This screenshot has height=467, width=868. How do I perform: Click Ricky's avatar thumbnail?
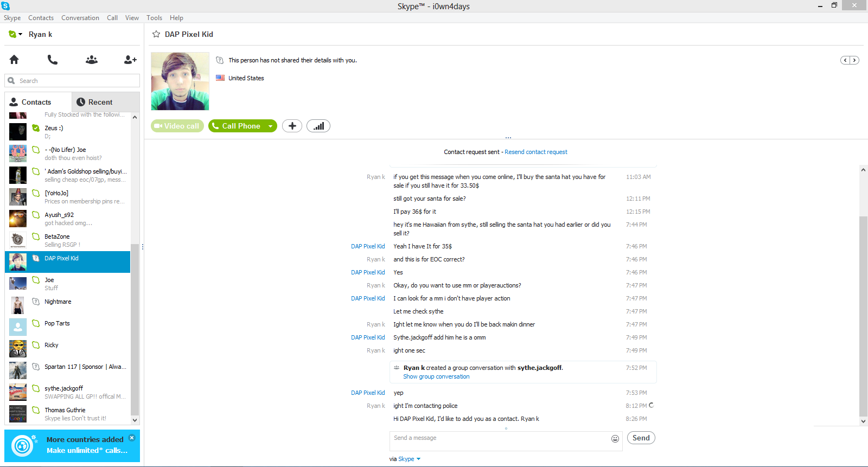coord(18,349)
